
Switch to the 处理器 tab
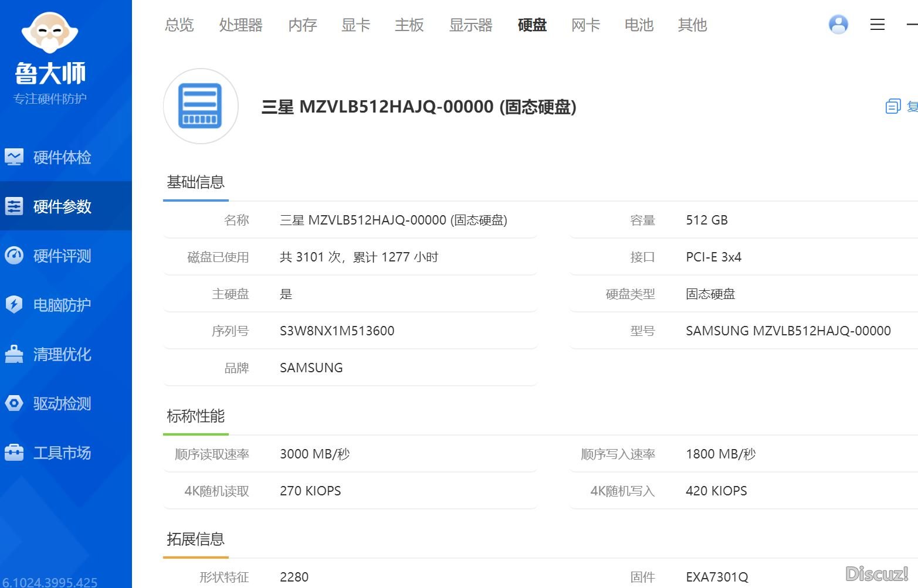(241, 25)
